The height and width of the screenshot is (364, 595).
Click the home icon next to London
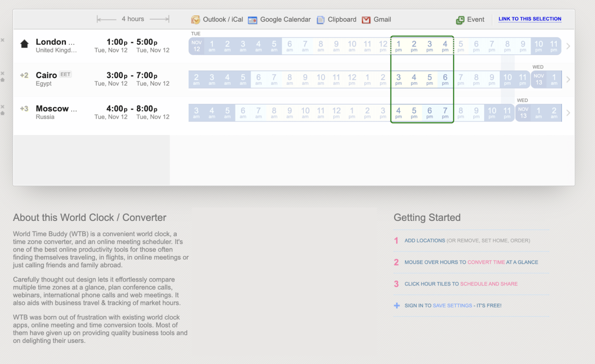tap(24, 43)
